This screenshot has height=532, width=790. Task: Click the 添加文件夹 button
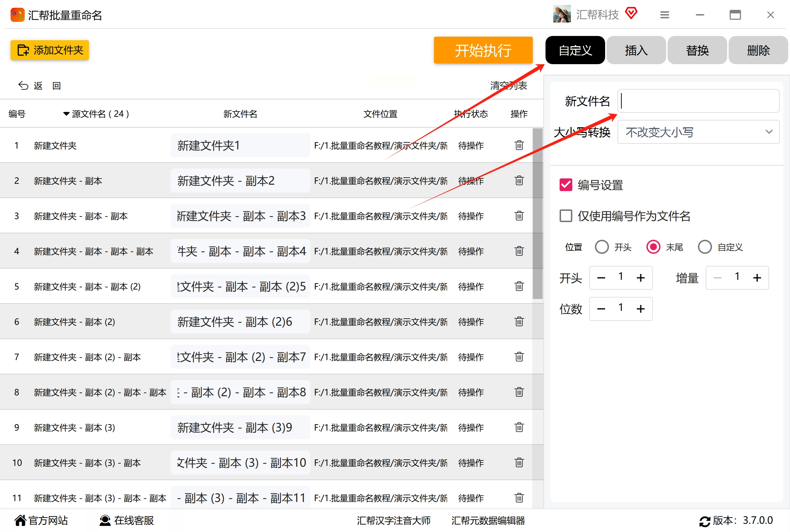point(50,50)
